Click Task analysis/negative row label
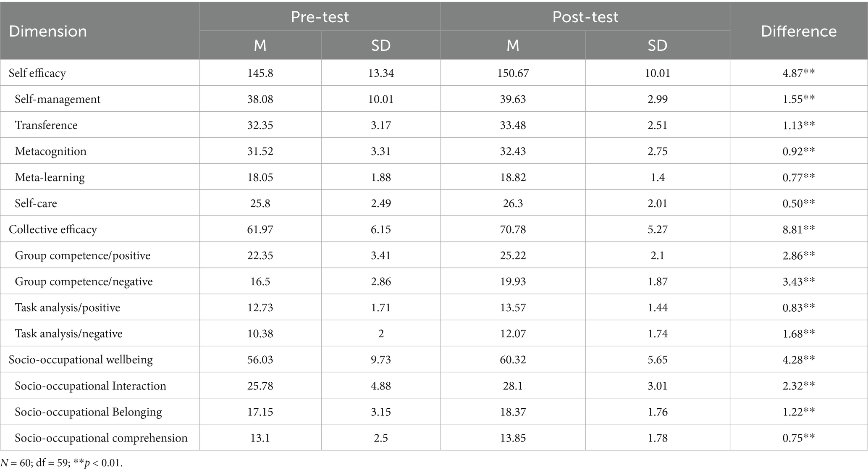The width and height of the screenshot is (868, 473). click(68, 334)
